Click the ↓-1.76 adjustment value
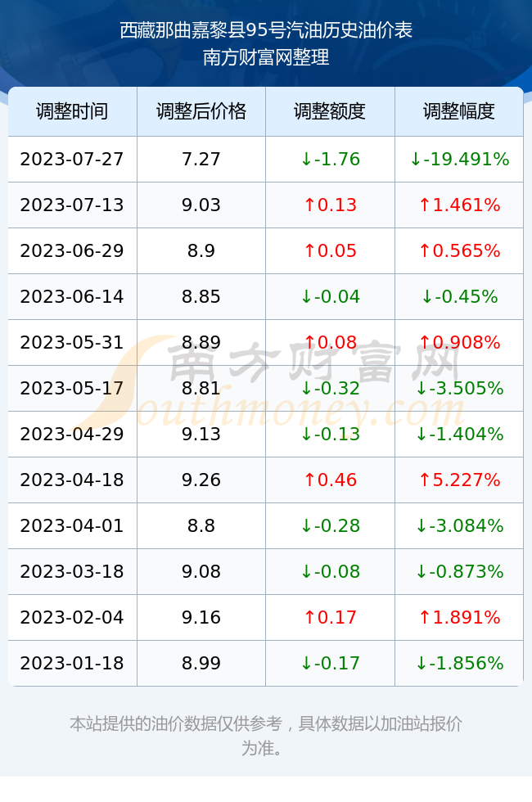This screenshot has height=802, width=532. pos(330,159)
